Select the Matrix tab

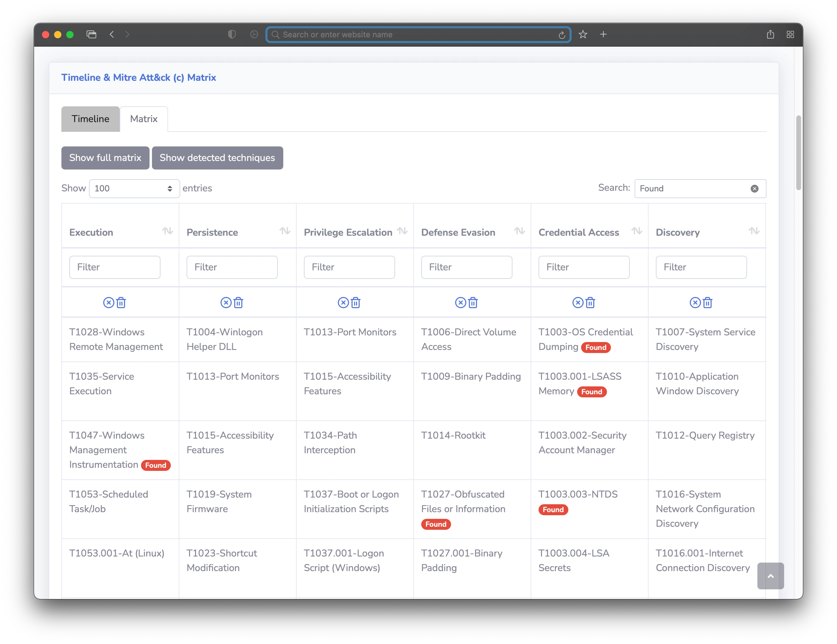144,119
